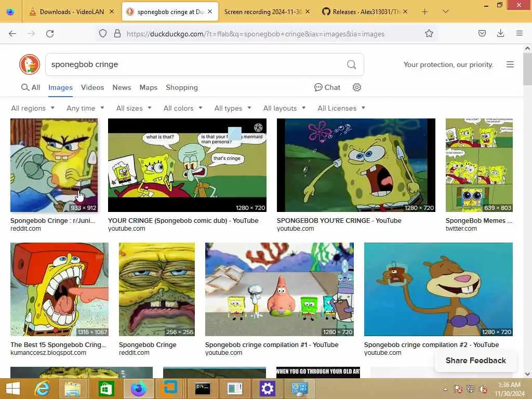Click the search magnifier icon in search box
The height and width of the screenshot is (399, 532).
352,64
